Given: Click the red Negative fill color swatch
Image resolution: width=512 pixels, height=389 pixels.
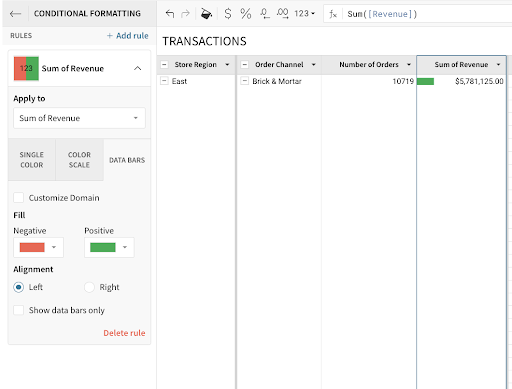Looking at the screenshot, I should tap(32, 247).
